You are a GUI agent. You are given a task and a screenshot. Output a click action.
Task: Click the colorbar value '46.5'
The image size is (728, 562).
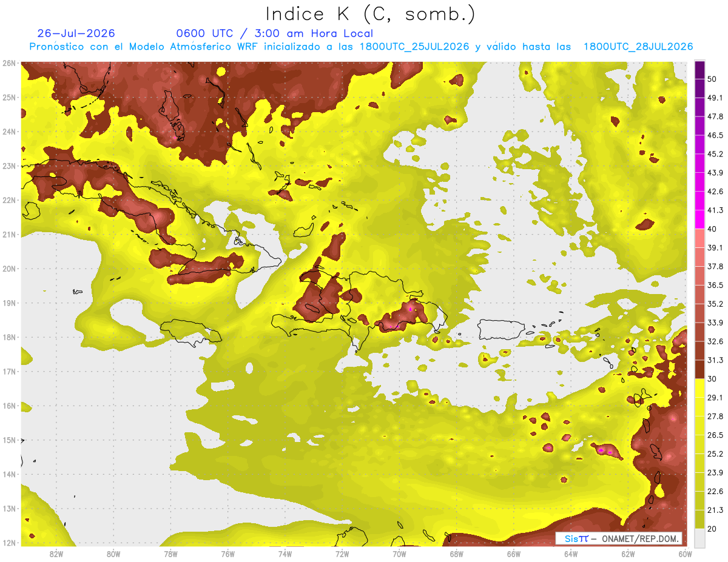tap(715, 135)
